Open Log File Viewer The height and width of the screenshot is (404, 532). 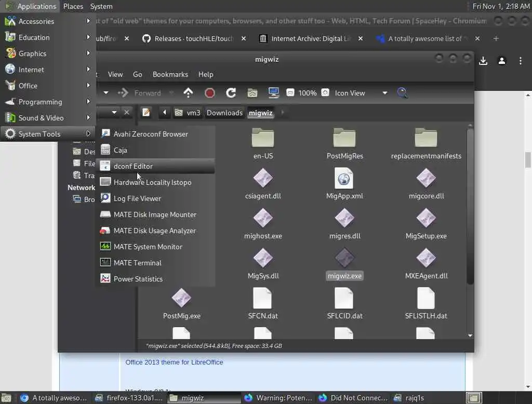click(x=155, y=198)
